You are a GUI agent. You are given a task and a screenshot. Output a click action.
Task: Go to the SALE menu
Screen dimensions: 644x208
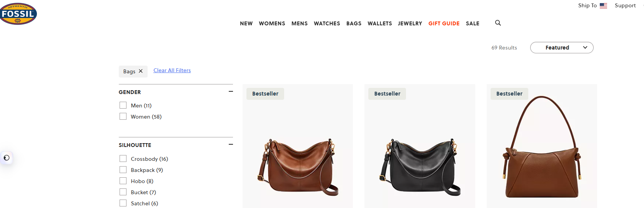point(473,23)
